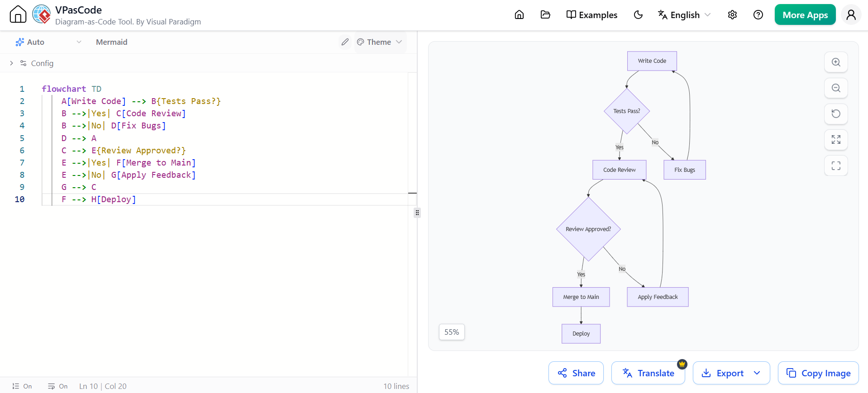Zoom in on the diagram preview
This screenshot has width=868, height=393.
pos(836,62)
